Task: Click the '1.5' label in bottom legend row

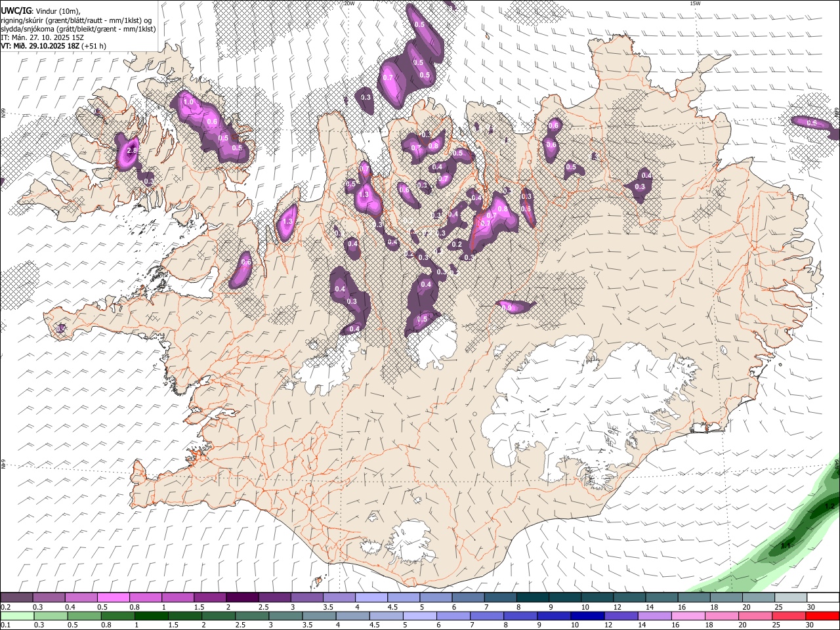Action: tap(173, 625)
